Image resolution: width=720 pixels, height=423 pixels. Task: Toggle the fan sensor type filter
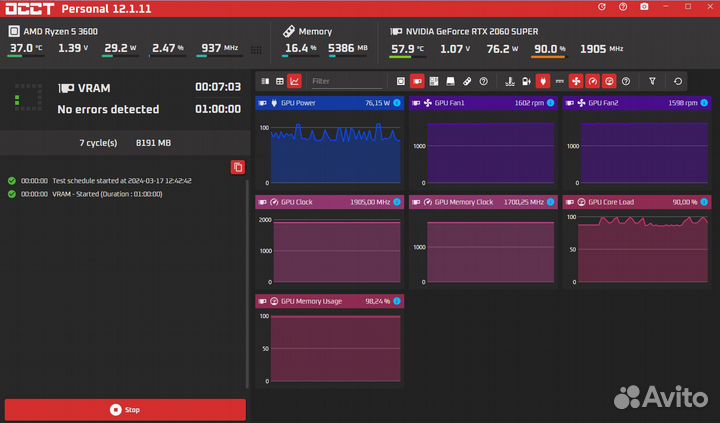click(576, 81)
